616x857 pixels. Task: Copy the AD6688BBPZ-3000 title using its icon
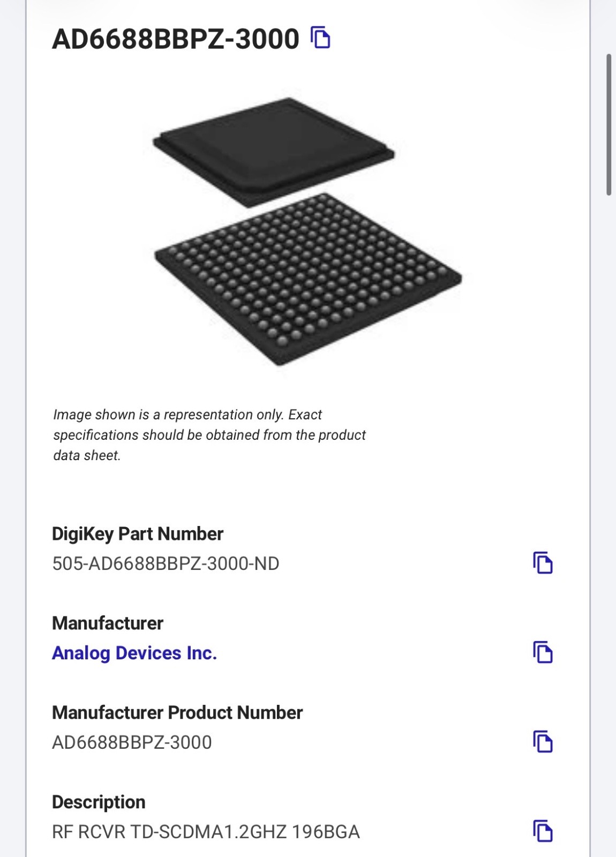(x=320, y=37)
